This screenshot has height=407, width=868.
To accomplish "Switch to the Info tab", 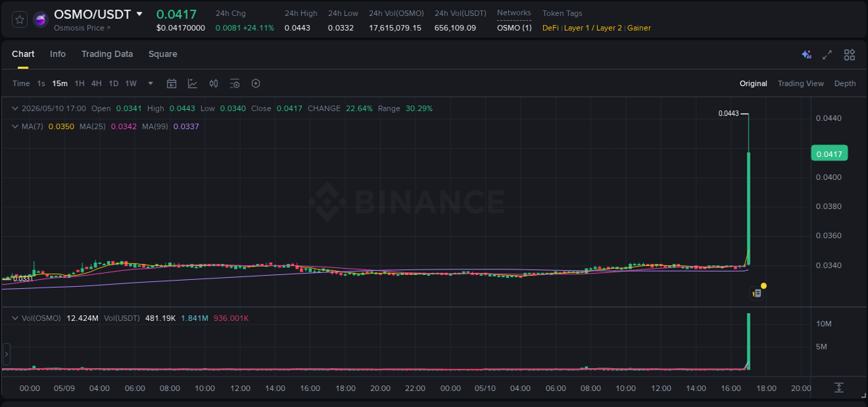I will [58, 54].
